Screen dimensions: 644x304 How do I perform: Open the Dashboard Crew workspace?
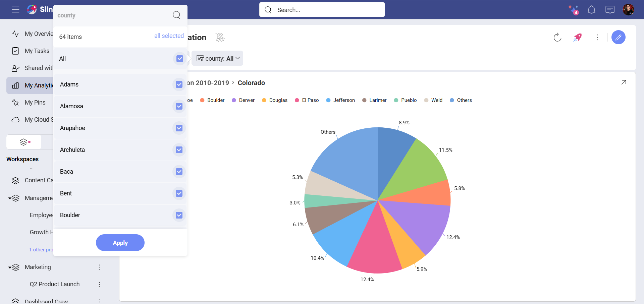click(x=46, y=301)
